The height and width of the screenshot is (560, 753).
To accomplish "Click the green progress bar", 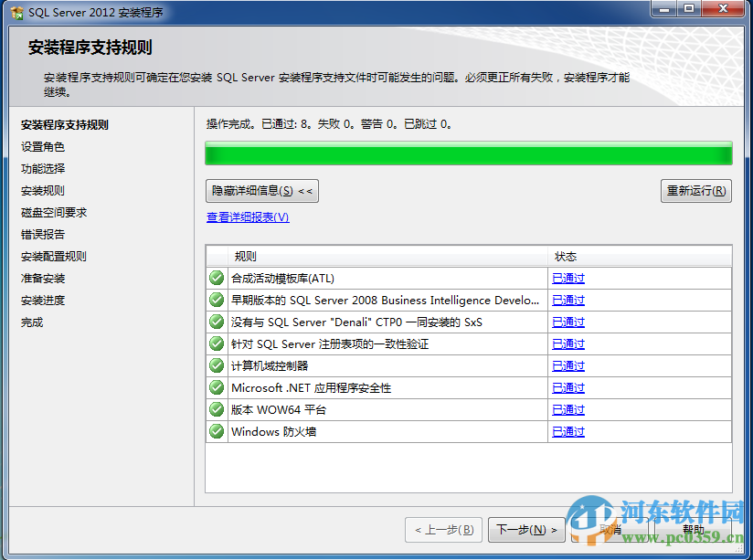I will 468,152.
